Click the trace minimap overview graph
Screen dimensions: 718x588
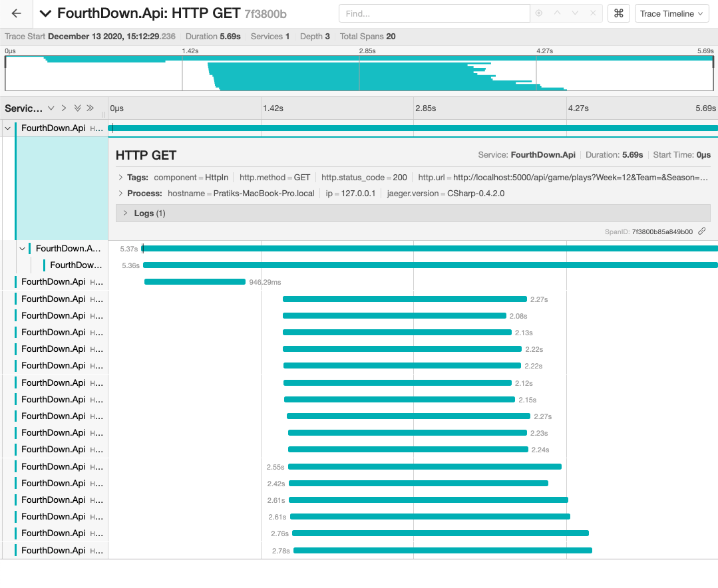point(359,73)
